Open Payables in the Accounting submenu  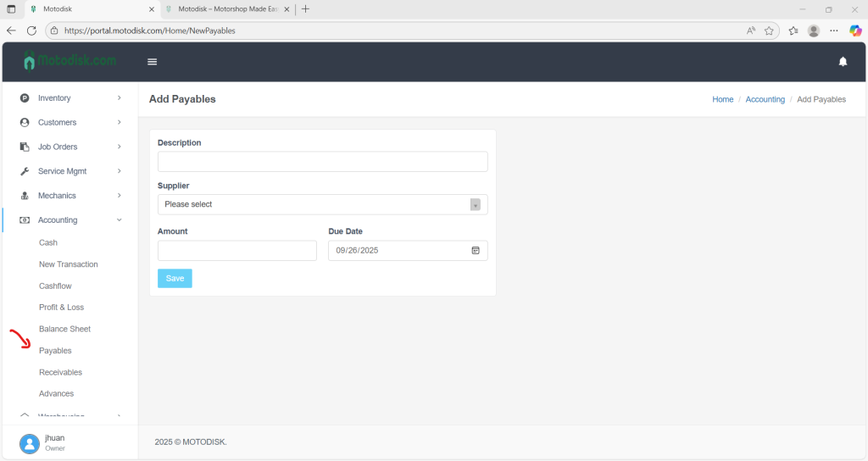[x=55, y=351]
